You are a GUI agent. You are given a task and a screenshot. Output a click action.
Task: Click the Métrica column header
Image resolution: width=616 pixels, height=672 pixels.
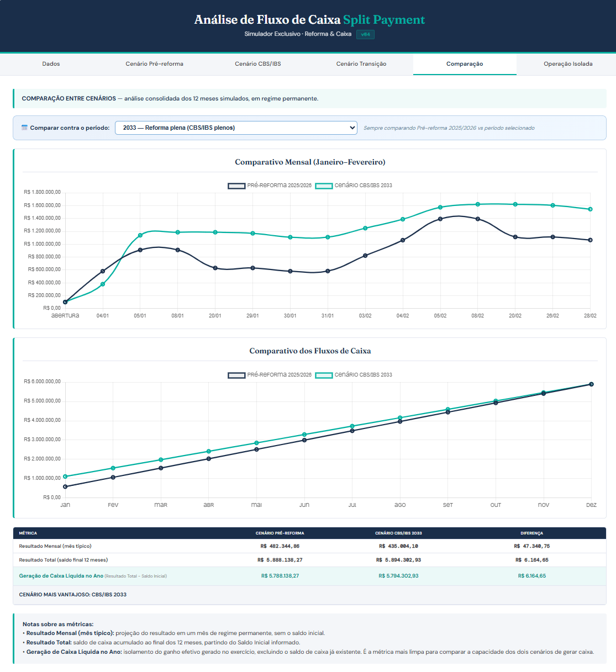coord(28,533)
